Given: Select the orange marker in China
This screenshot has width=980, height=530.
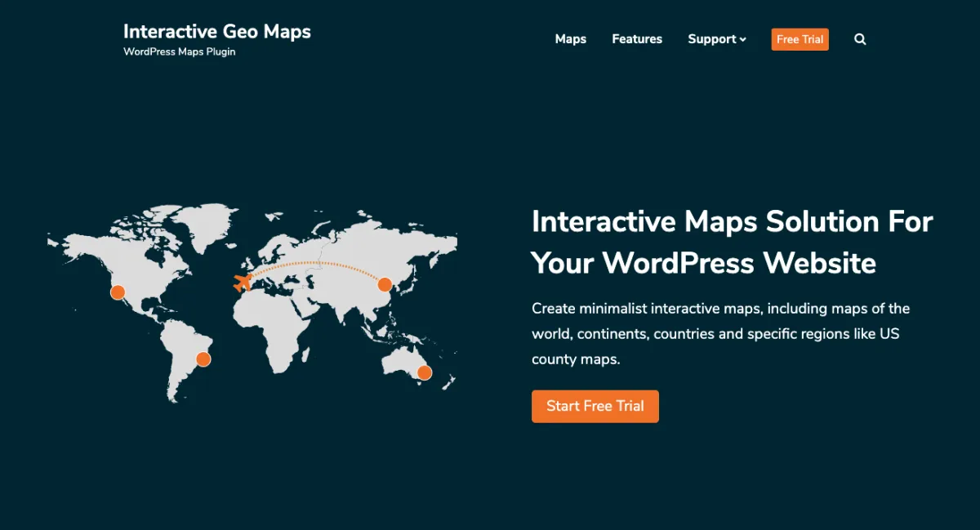Looking at the screenshot, I should [385, 284].
